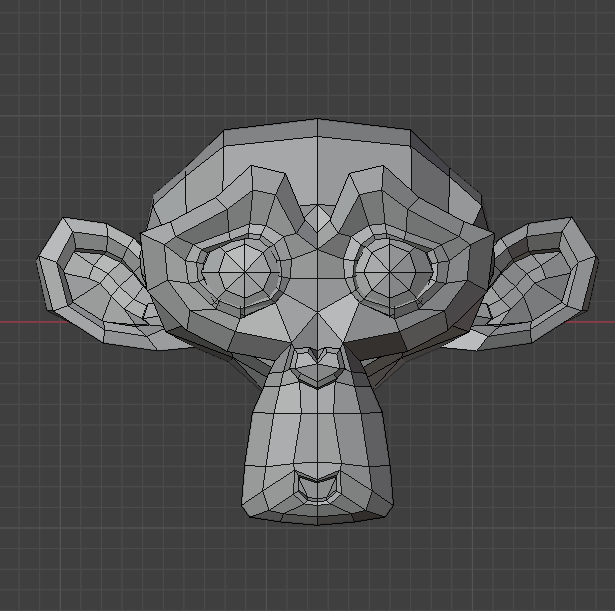Pick the monkey's right-side eyeball
Viewport: 615px width, 611px height.
pos(391,271)
